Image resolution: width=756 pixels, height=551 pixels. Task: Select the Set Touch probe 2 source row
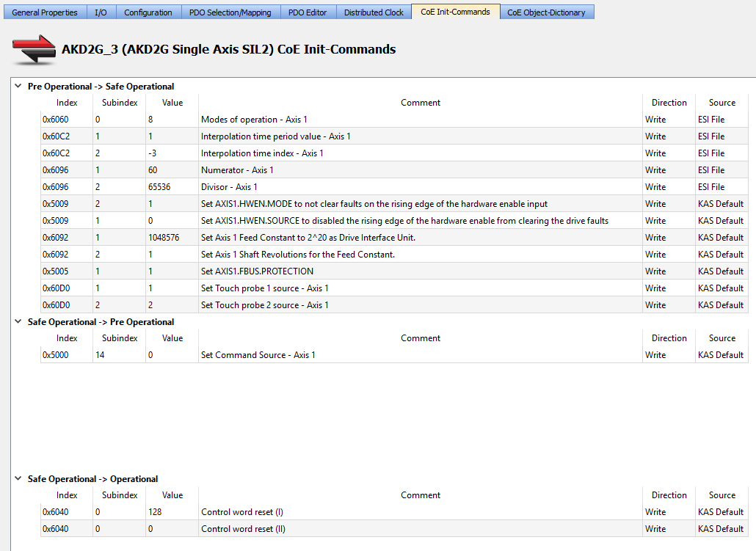394,304
